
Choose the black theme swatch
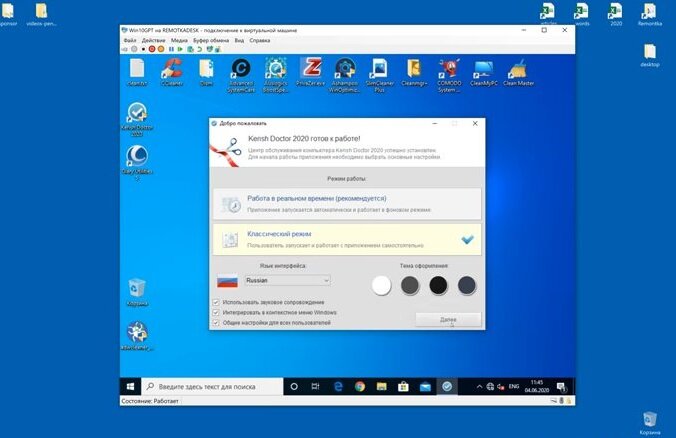[x=438, y=285]
